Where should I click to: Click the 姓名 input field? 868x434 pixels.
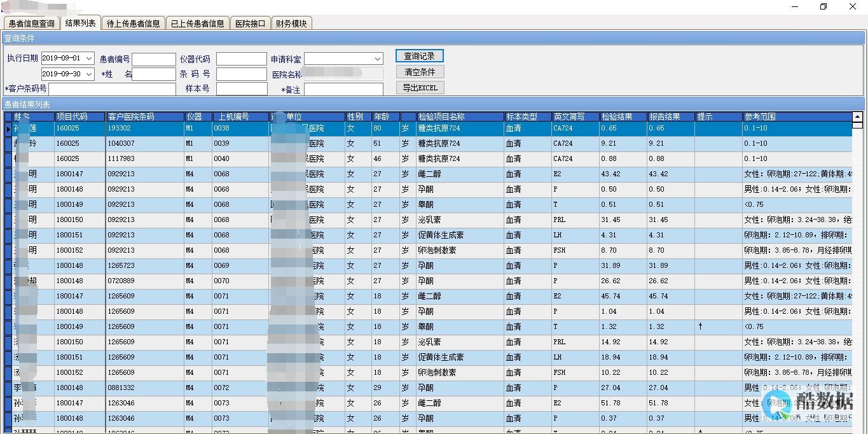tap(153, 74)
